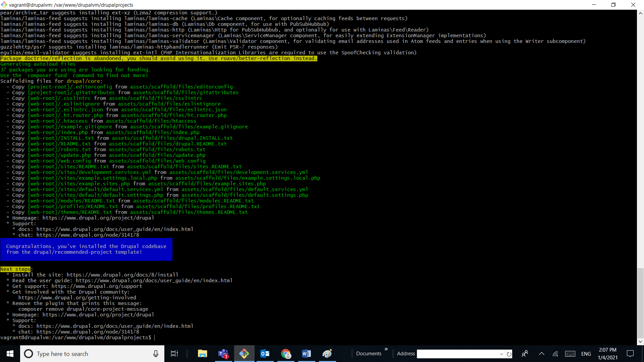Click 'Scaffolding files for drupal/core' line

(51, 81)
